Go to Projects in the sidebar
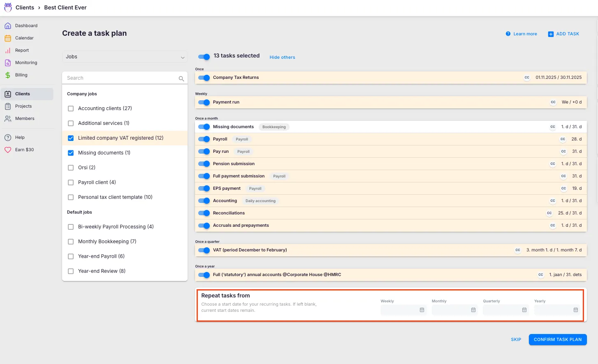Viewport: 598px width, 364px height. click(x=23, y=106)
